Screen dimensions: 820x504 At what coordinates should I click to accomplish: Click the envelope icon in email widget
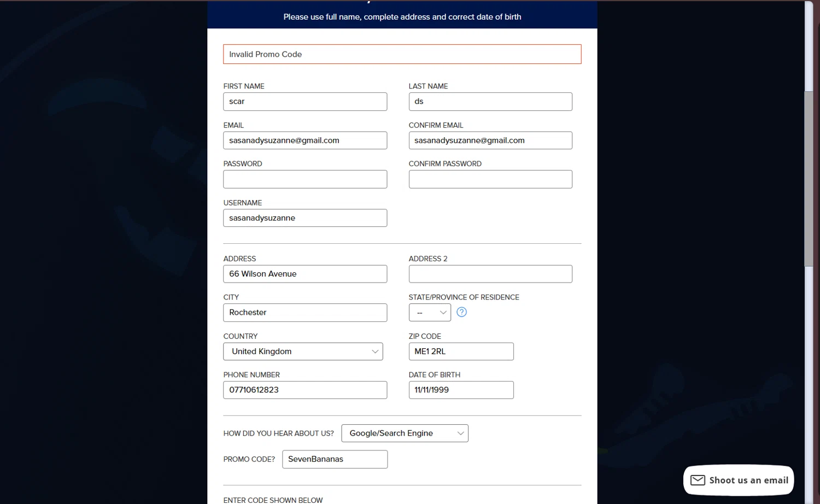(698, 480)
